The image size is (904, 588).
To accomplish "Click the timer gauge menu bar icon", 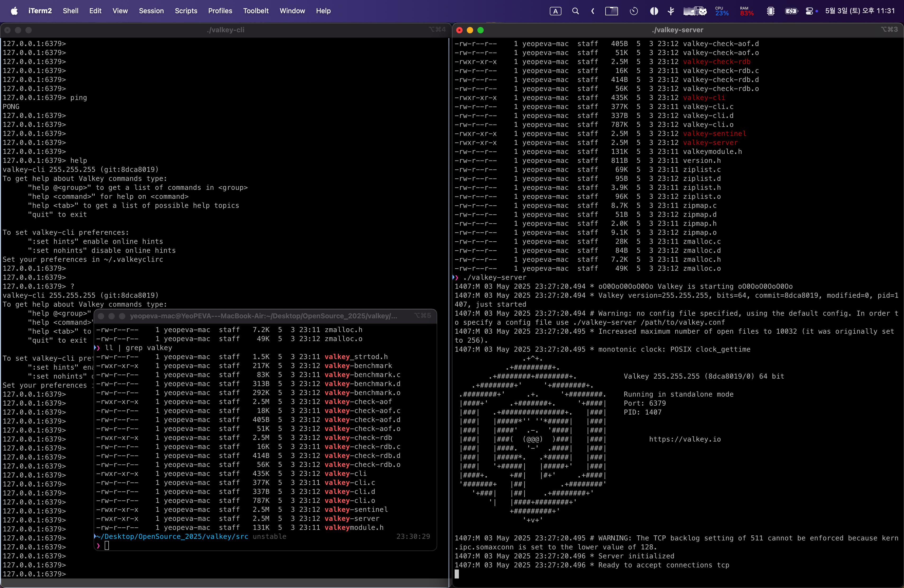I will pyautogui.click(x=634, y=11).
